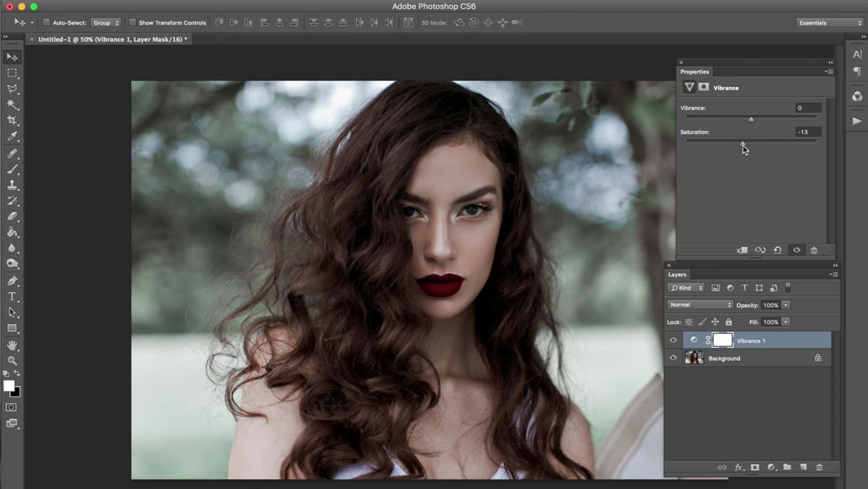Select the Pen tool

(12, 281)
